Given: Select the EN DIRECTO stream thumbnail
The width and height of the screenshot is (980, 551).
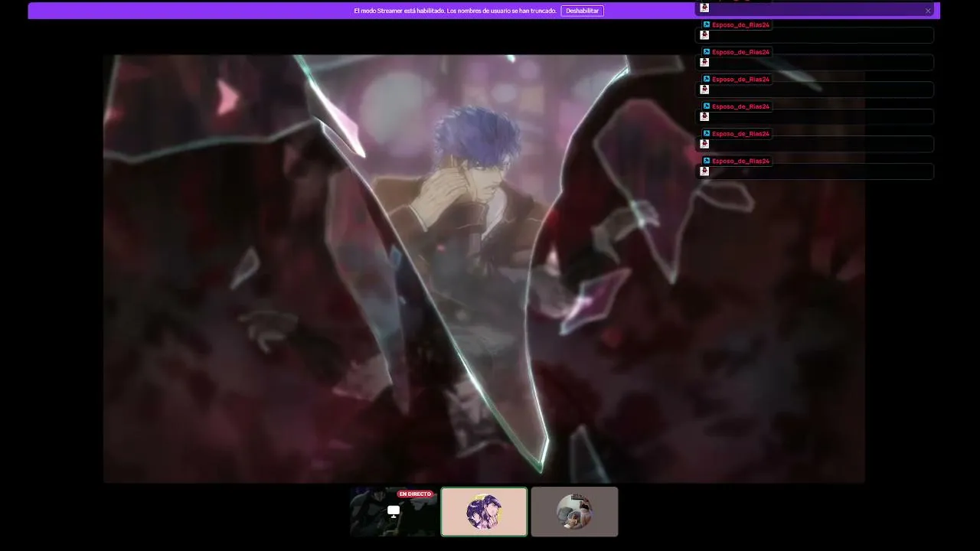Looking at the screenshot, I should click(394, 512).
